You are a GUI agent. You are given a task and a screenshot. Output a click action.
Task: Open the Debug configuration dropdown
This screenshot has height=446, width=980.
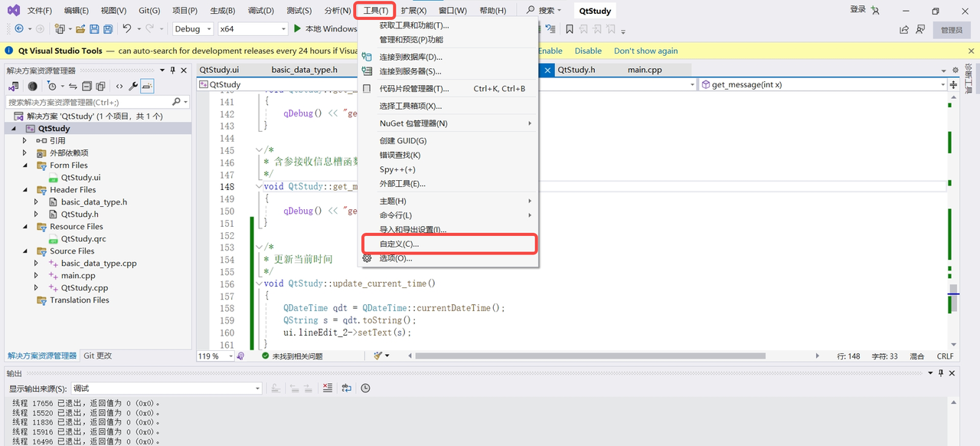[191, 29]
